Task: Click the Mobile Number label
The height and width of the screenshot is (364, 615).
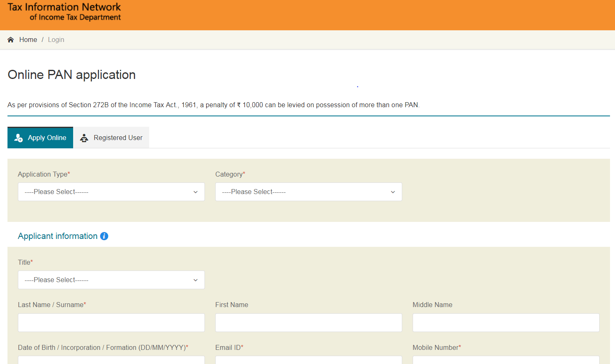Action: [437, 348]
